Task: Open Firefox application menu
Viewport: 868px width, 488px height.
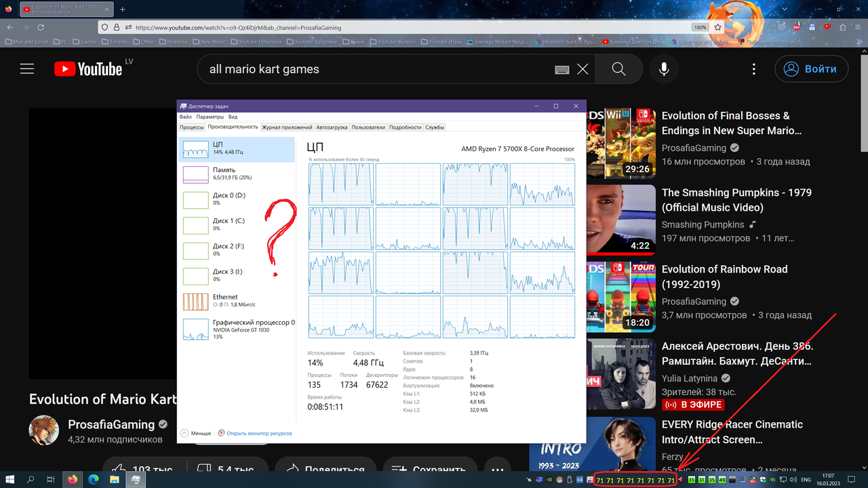Action: point(859,27)
